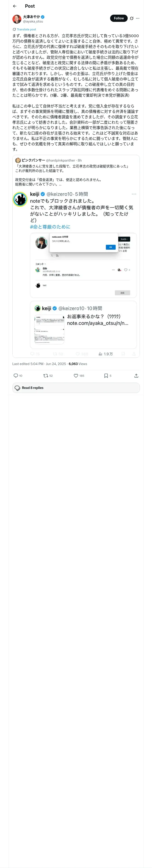This screenshot has width=152, height=868.
Task: Click OK in the note.com dialog image
Action: [x=111, y=247]
